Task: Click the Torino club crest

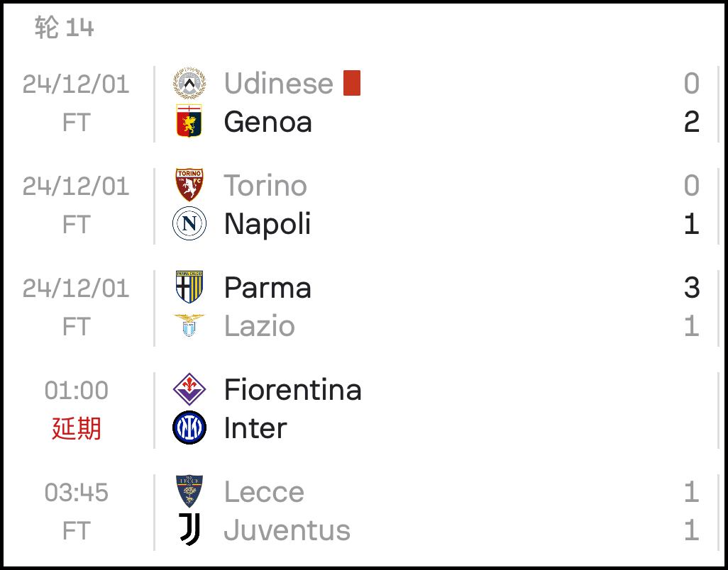Action: point(189,185)
